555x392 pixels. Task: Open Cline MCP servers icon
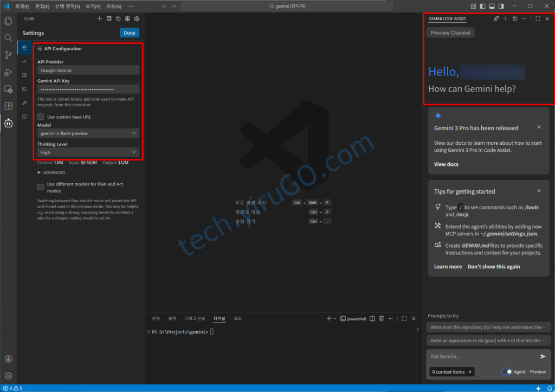coord(109,19)
